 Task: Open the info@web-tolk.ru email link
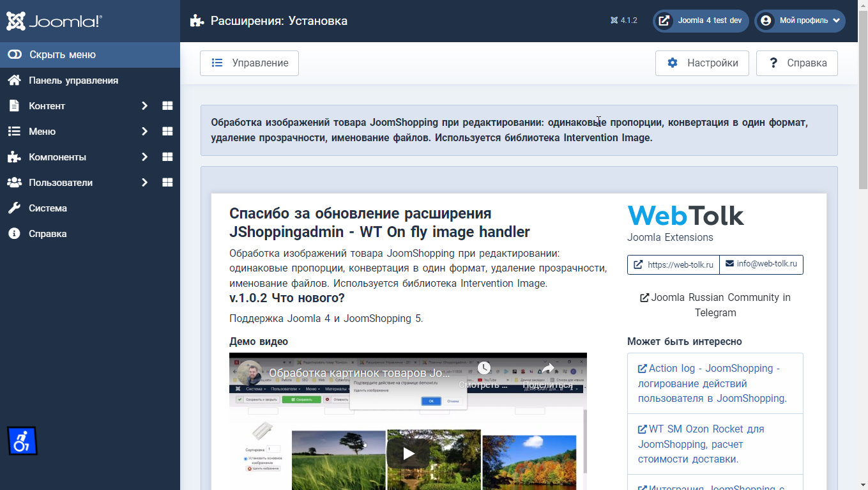coord(761,264)
